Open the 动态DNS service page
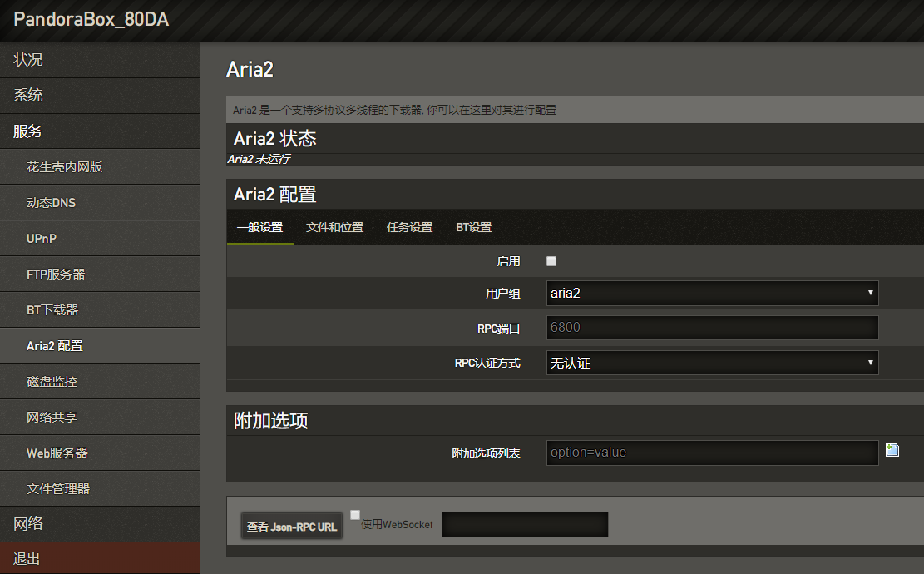 pos(100,203)
